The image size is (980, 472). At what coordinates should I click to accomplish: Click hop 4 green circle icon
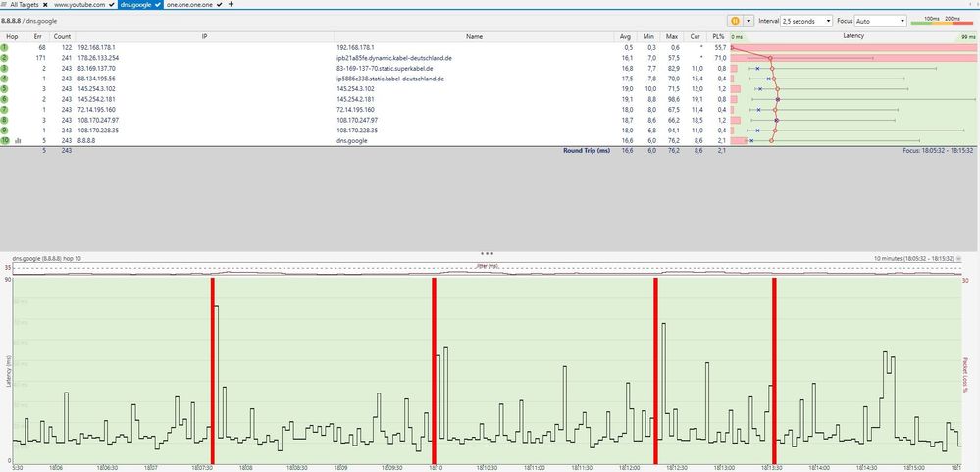click(4, 79)
